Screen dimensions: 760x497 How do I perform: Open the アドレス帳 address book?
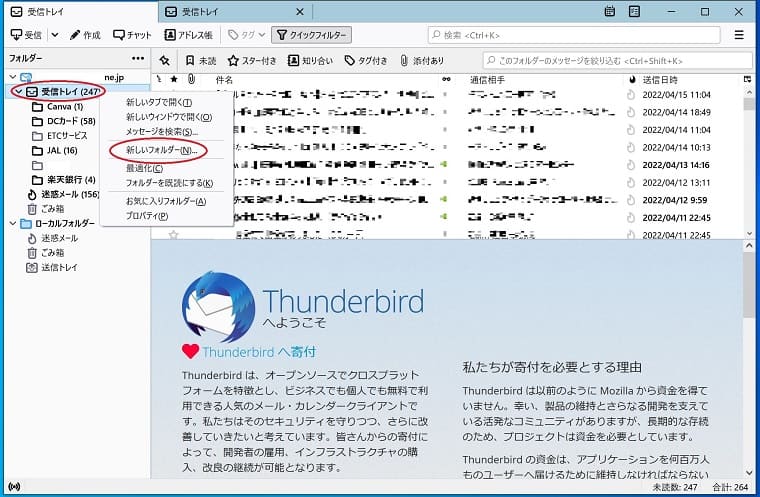(189, 35)
